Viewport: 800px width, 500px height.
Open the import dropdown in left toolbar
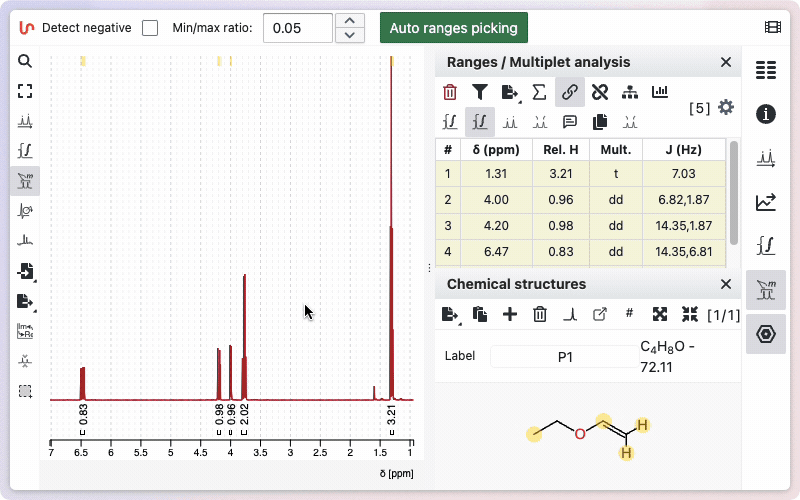tap(25, 271)
